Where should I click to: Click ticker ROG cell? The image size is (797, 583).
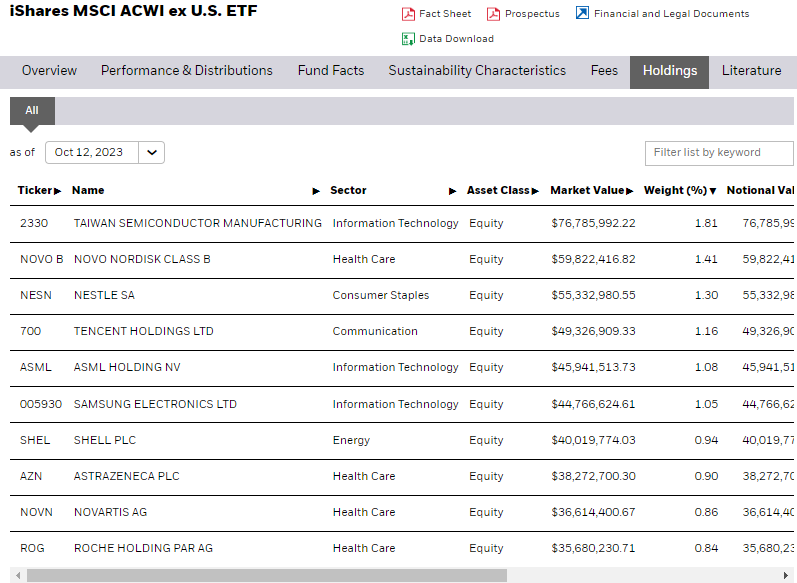[x=32, y=548]
